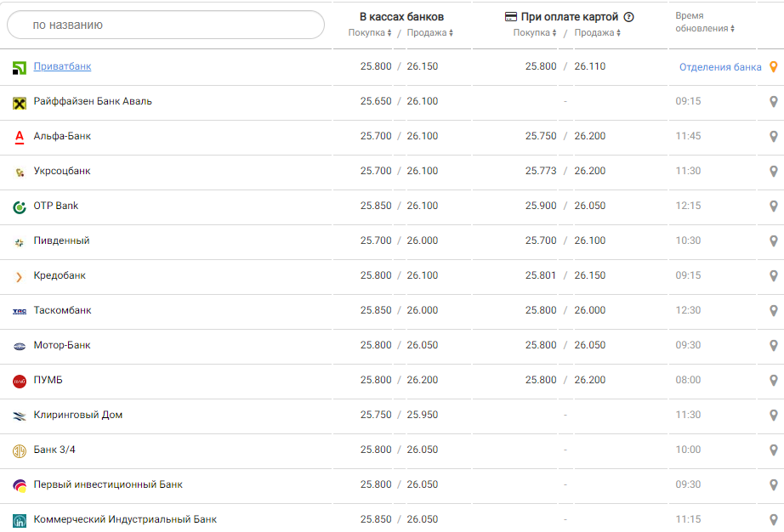Click the Райффайзен Банк Аваль logo
The height and width of the screenshot is (532, 784).
[20, 102]
